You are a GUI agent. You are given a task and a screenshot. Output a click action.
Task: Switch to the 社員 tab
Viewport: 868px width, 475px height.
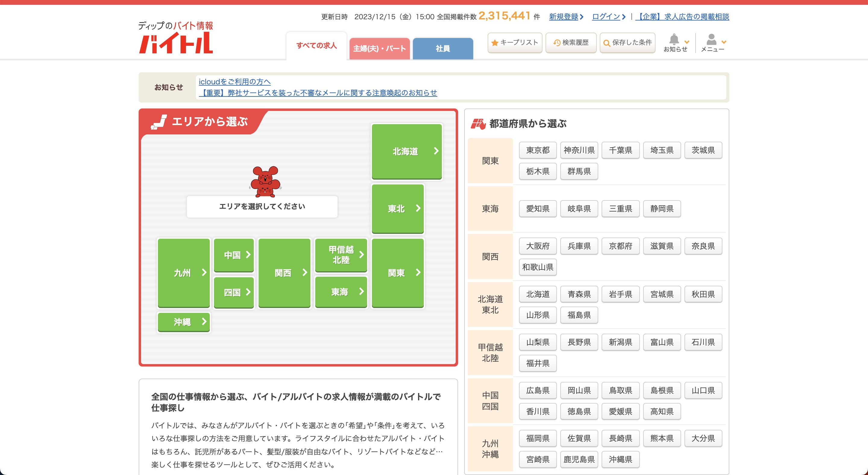[442, 48]
